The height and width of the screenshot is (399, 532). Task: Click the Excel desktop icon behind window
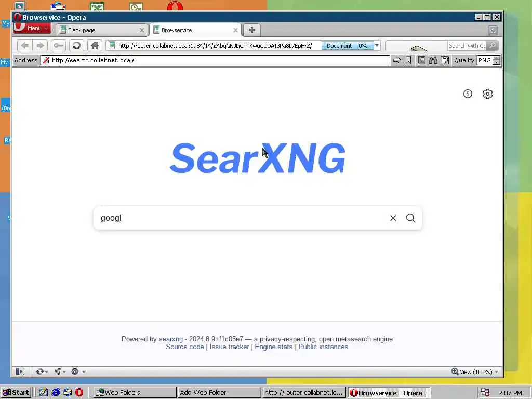97,6
